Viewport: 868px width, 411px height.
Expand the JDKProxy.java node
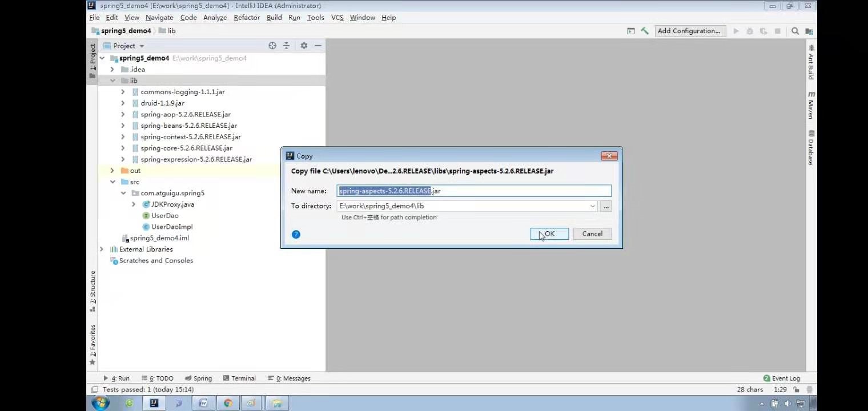(x=134, y=204)
